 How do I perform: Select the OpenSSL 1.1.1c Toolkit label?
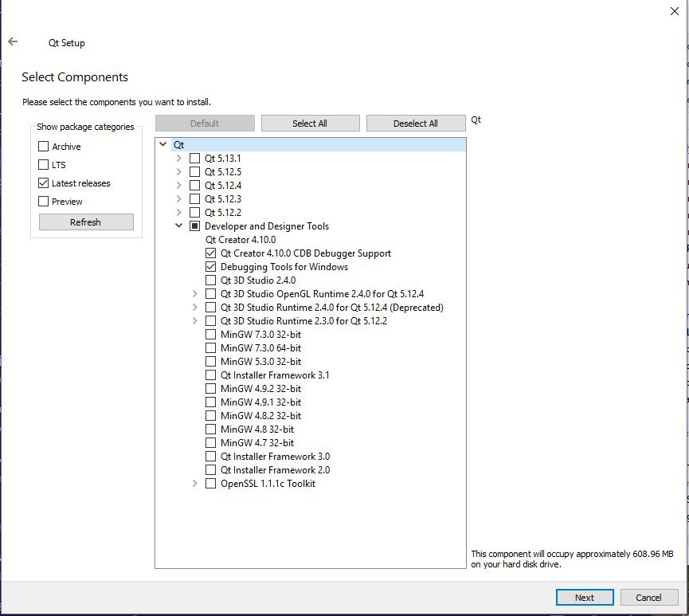[268, 484]
